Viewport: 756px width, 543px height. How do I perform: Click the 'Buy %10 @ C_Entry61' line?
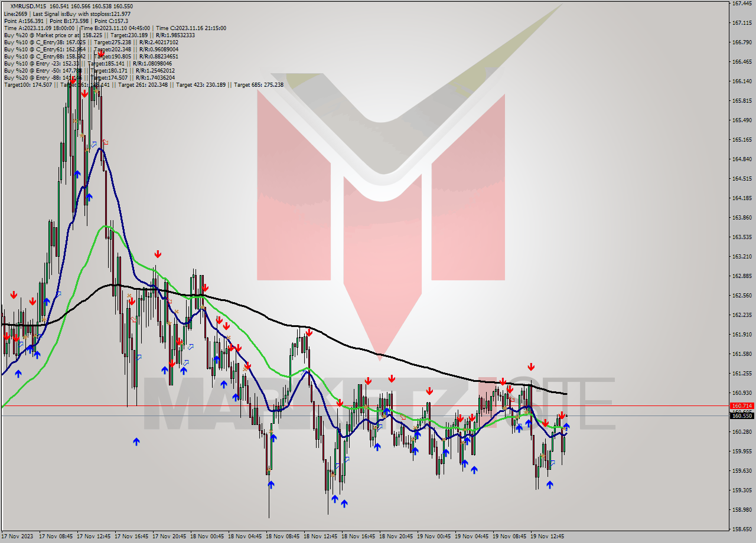tap(91, 49)
